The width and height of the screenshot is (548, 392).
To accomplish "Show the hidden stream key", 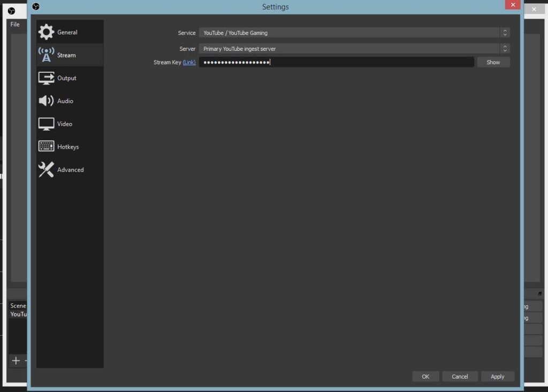I will pos(493,62).
